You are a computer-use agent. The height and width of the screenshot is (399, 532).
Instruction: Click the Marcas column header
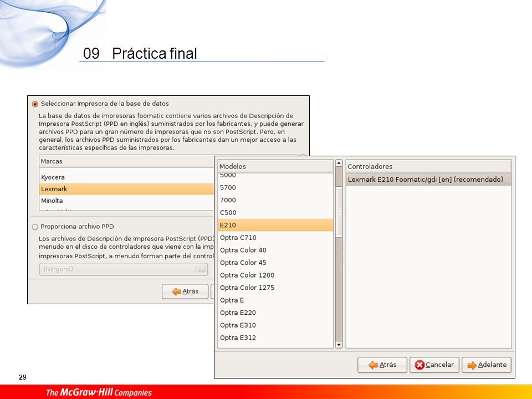click(127, 161)
